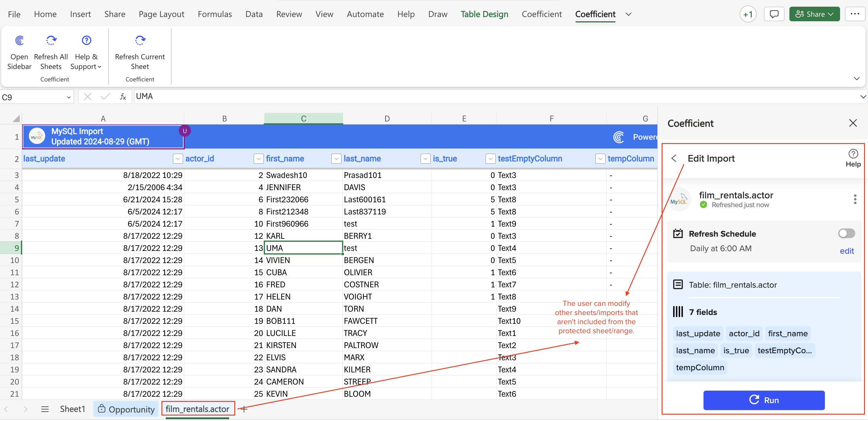Open the Name Box dropdown

pos(69,98)
